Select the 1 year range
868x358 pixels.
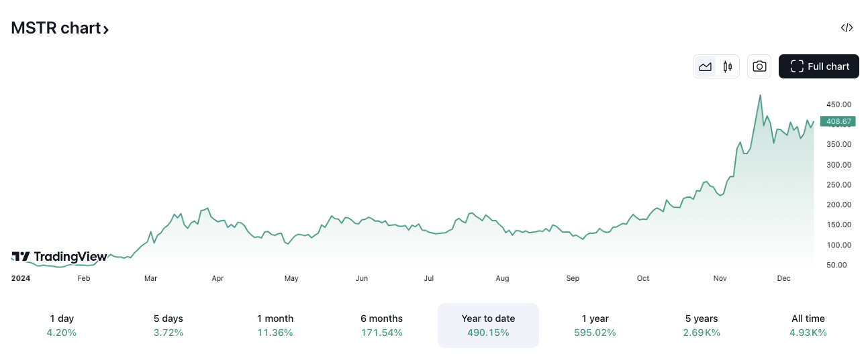point(595,325)
